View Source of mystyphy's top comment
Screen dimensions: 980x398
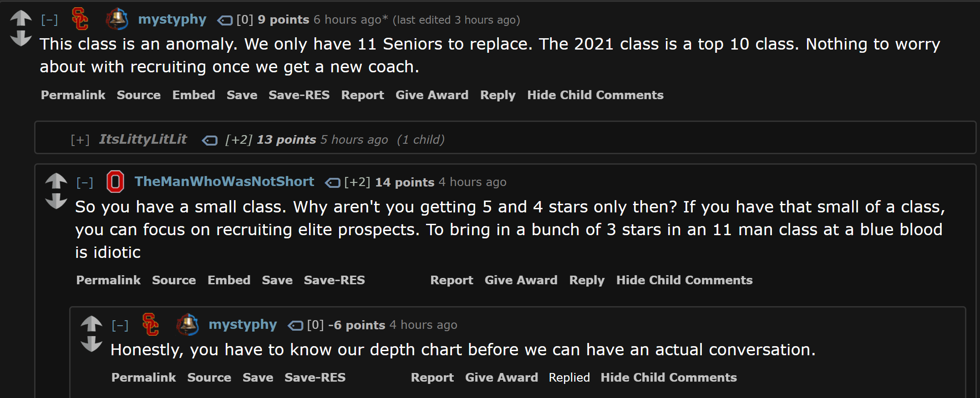click(138, 95)
